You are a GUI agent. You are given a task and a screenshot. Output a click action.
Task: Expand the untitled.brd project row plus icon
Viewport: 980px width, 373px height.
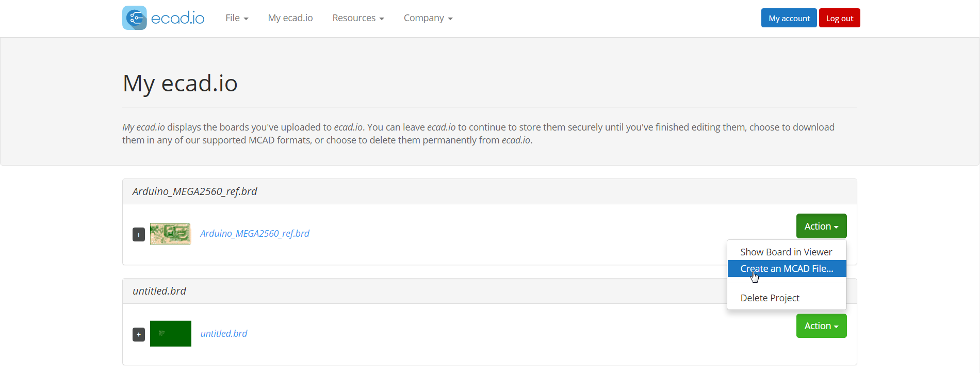[x=139, y=334]
